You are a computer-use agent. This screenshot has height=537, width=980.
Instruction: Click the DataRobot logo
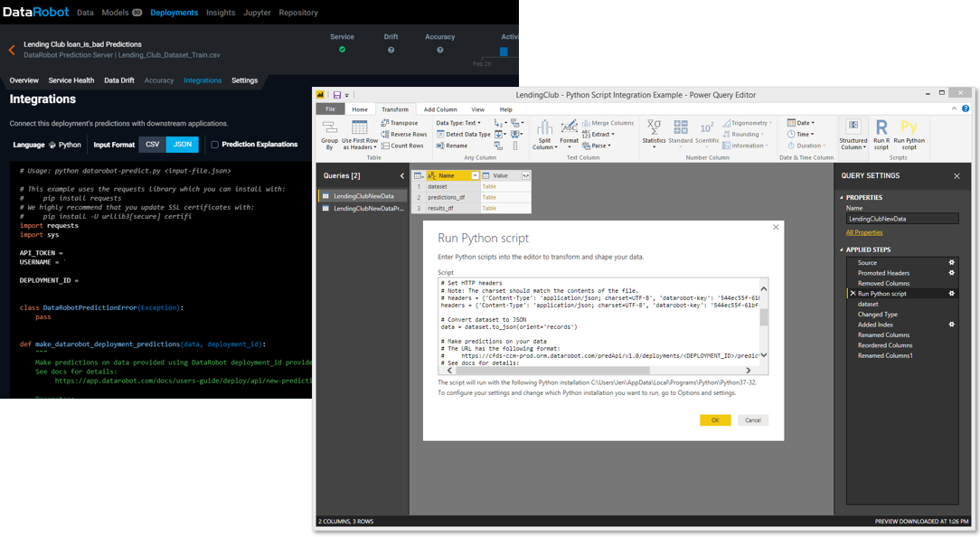tap(35, 12)
